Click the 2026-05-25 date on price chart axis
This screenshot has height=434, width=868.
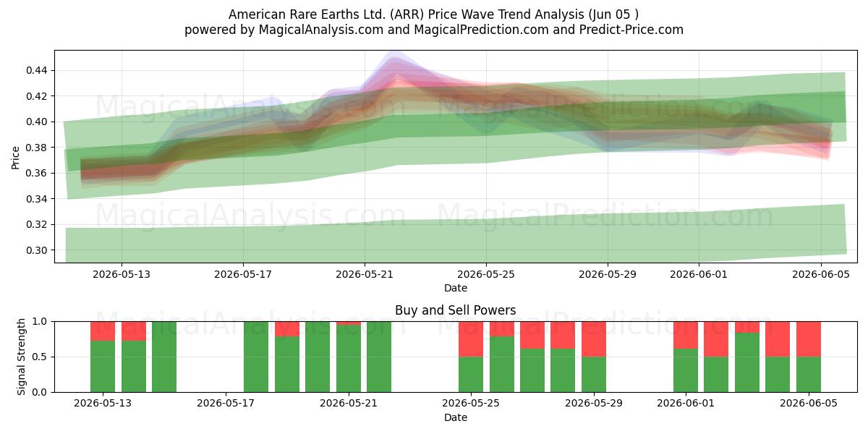tap(486, 274)
